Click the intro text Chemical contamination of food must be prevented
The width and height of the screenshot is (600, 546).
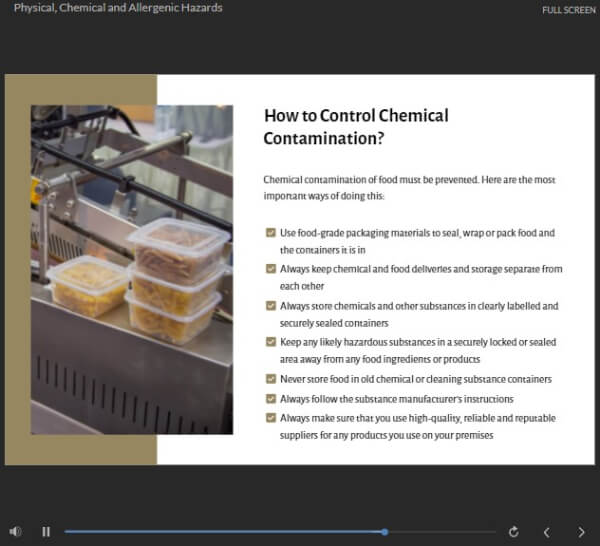point(409,187)
